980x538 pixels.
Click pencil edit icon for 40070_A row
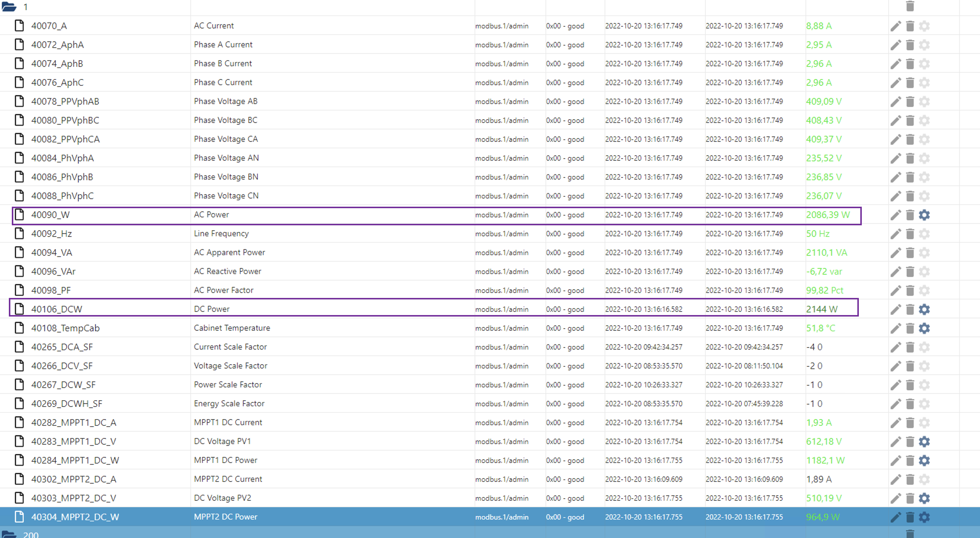point(895,26)
